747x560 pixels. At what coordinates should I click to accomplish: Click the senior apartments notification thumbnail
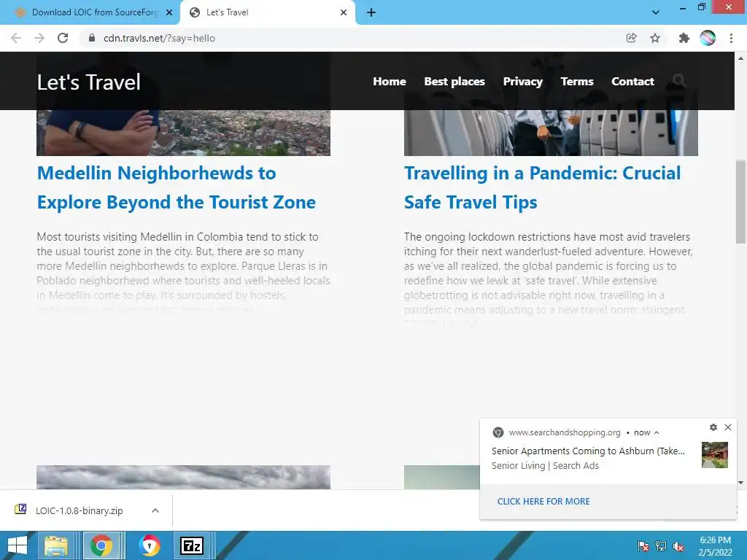[x=715, y=455]
